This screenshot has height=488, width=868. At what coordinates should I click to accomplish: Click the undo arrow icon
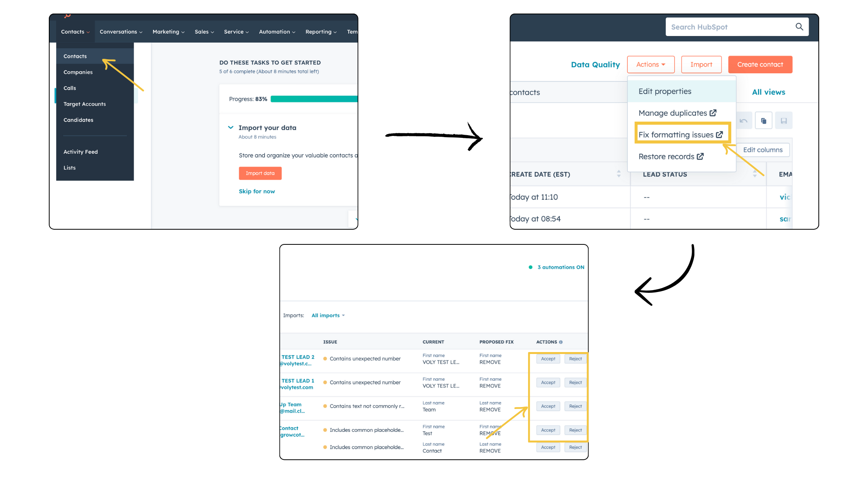pos(744,121)
